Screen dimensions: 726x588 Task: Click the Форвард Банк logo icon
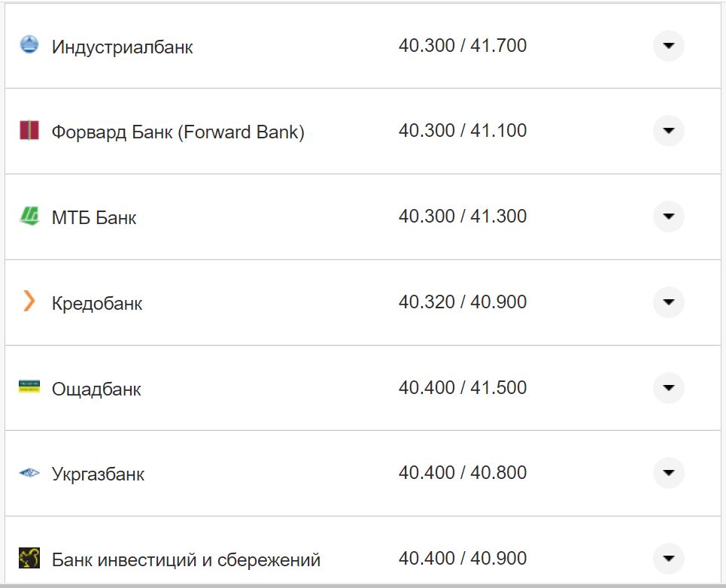tap(29, 131)
